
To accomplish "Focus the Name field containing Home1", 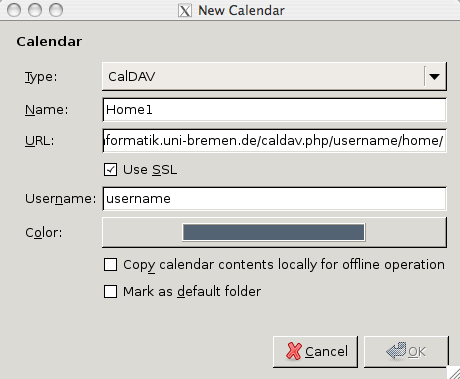I will point(274,110).
